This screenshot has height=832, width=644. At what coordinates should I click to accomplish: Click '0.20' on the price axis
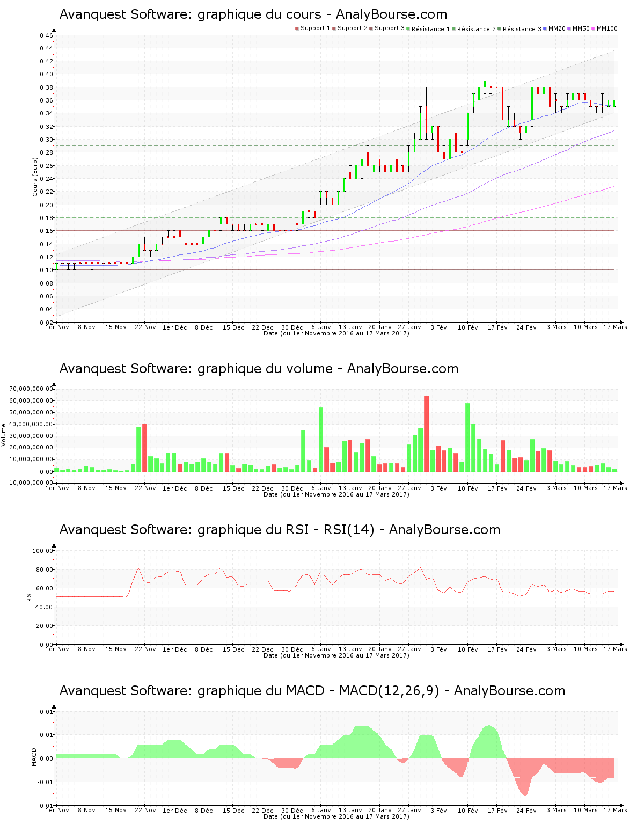coord(46,205)
